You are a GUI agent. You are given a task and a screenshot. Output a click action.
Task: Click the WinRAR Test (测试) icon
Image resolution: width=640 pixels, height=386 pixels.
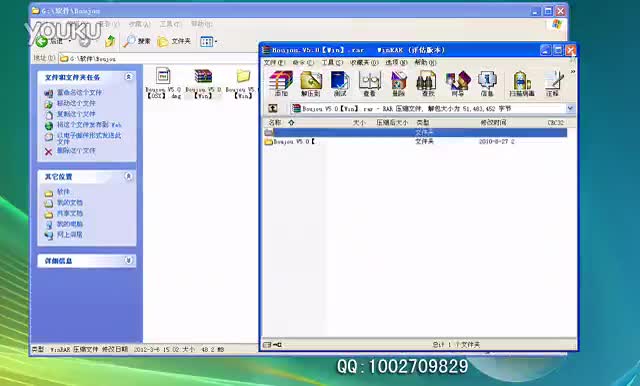tap(340, 83)
